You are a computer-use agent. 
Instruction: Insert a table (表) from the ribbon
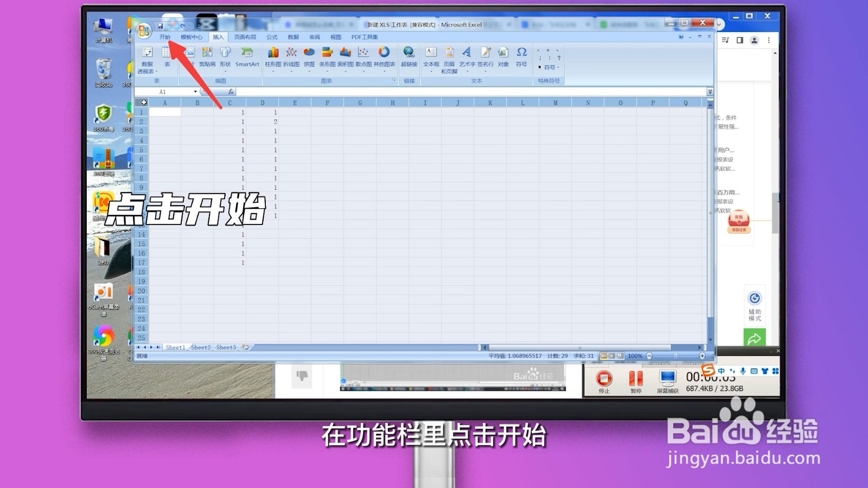pos(167,57)
